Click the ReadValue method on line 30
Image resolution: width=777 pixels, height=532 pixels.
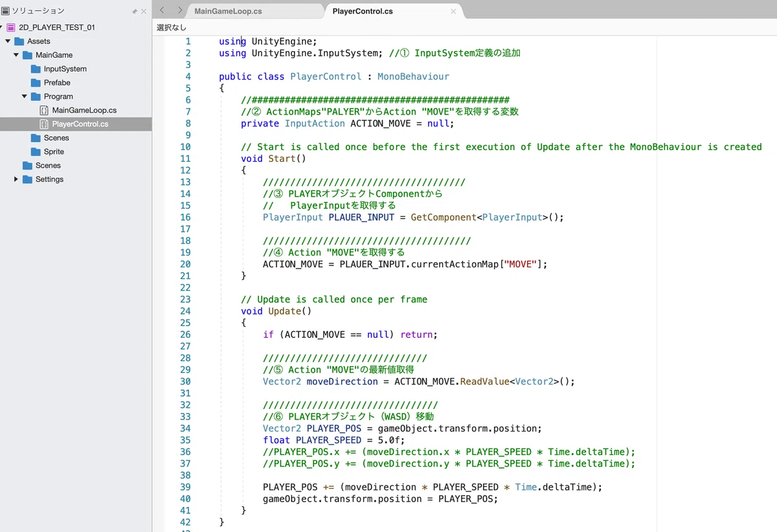coord(485,382)
